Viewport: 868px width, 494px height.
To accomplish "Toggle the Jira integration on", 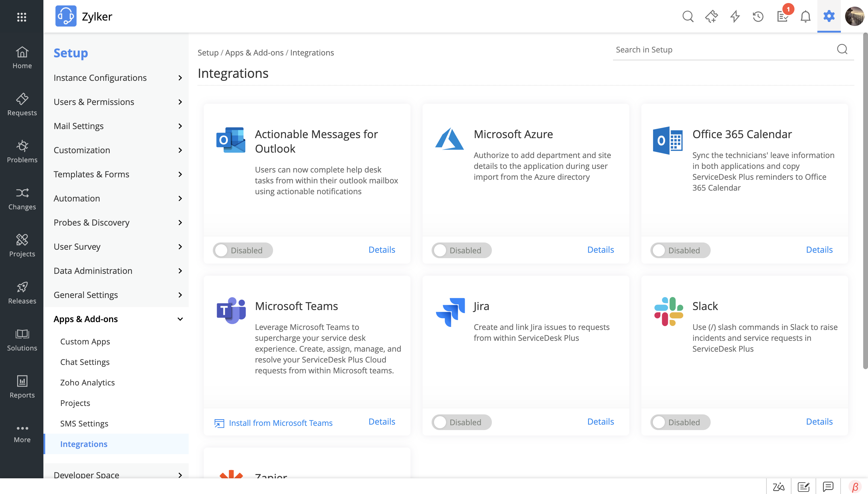I will [x=461, y=422].
